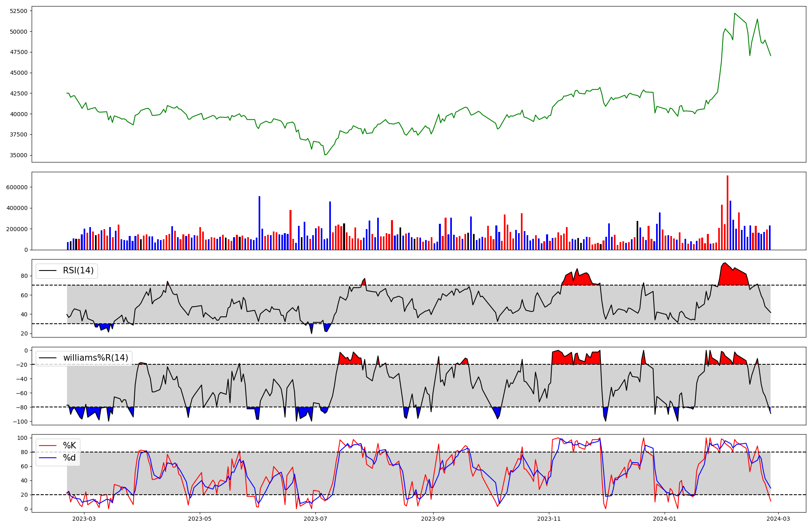Click the 600000 volume axis label
The width and height of the screenshot is (812, 528).
[x=17, y=187]
